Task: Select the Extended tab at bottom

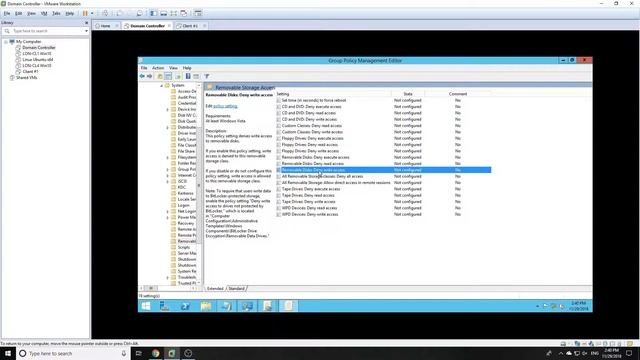Action: coord(215,289)
